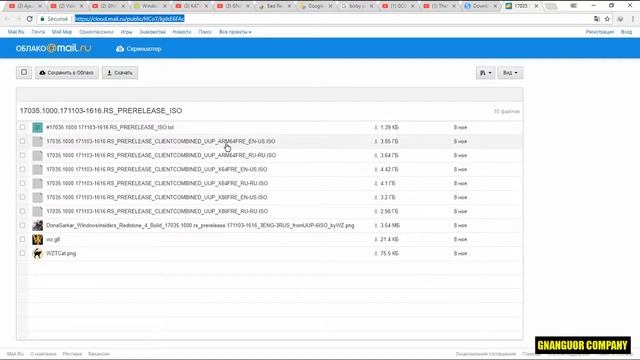Check the box for X64FRE_EN-US.ISO
This screenshot has height=360, width=640.
pyautogui.click(x=22, y=169)
